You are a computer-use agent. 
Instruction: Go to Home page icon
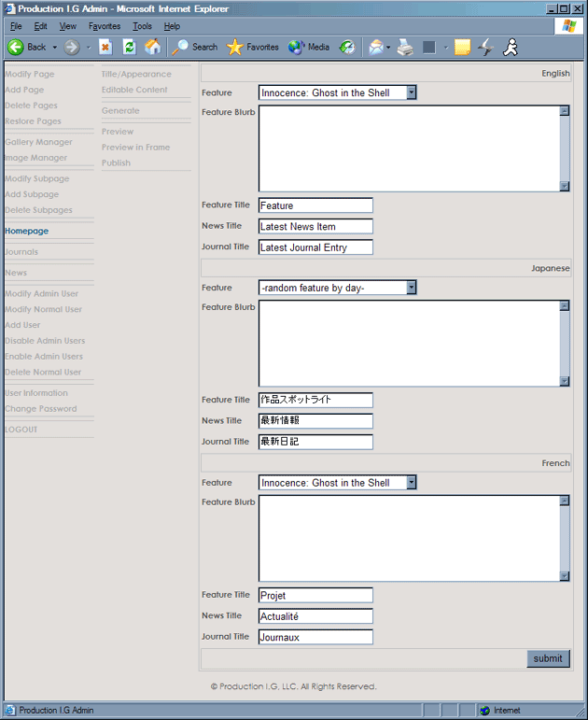pos(152,47)
